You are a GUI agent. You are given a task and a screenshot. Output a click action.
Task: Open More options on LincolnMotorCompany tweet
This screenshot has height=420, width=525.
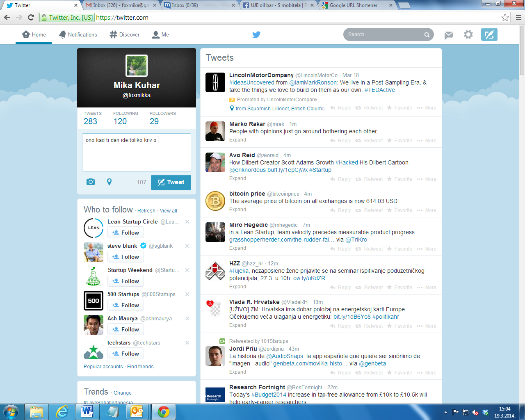pos(427,108)
